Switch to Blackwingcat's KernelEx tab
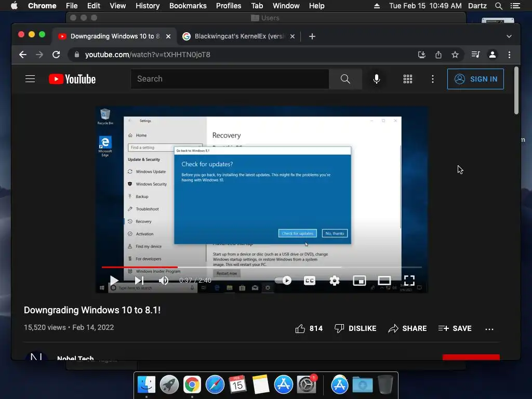532x399 pixels. [x=239, y=36]
